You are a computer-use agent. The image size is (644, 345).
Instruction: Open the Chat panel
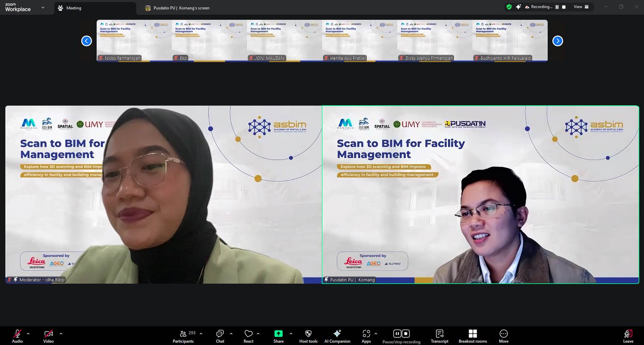pyautogui.click(x=220, y=336)
